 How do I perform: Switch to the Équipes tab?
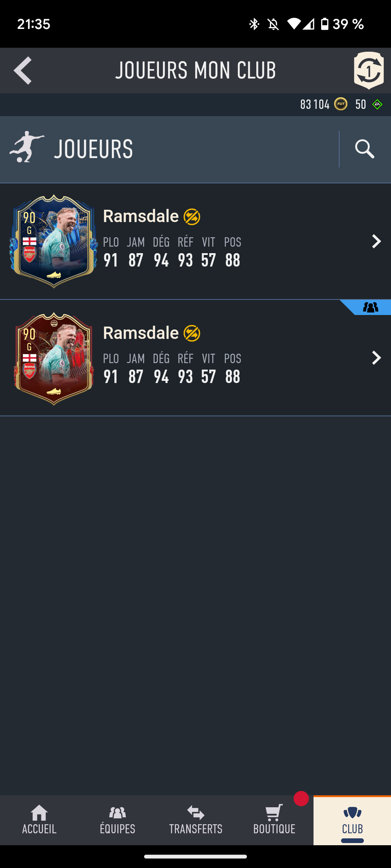[117, 820]
